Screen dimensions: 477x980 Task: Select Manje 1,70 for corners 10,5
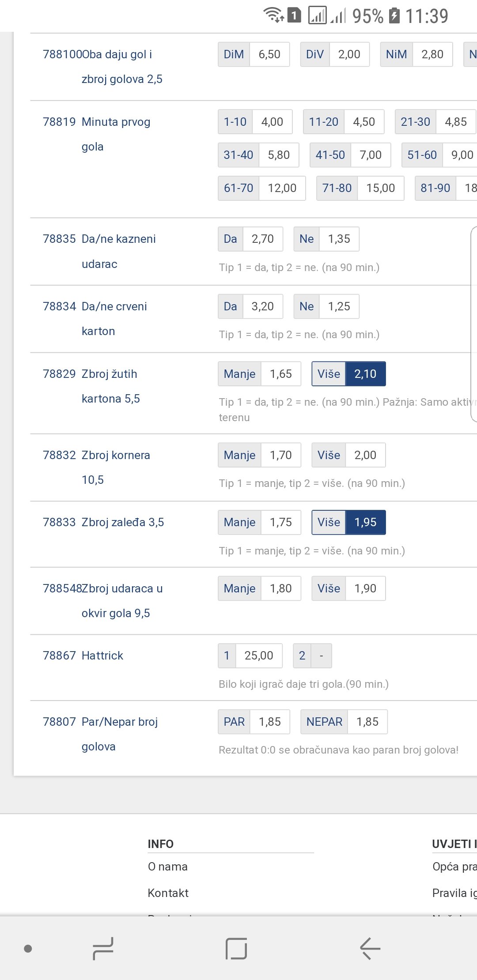pyautogui.click(x=259, y=455)
